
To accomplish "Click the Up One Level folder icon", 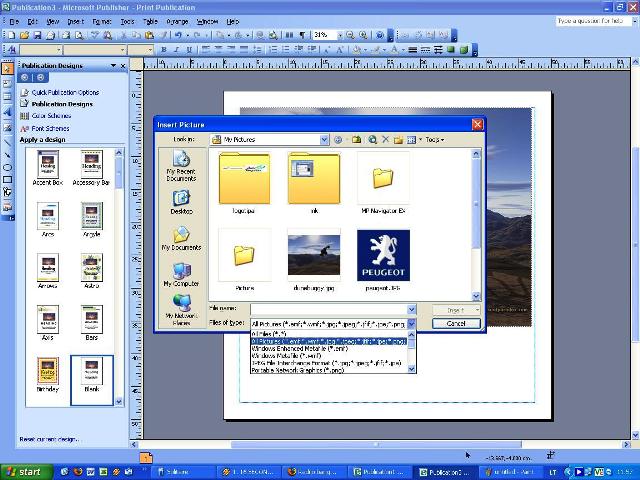I will 359,140.
